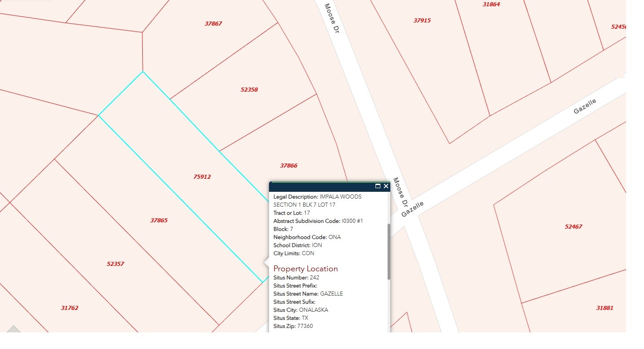Select parcel 75912 on the map
The width and height of the screenshot is (644, 349).
[202, 177]
